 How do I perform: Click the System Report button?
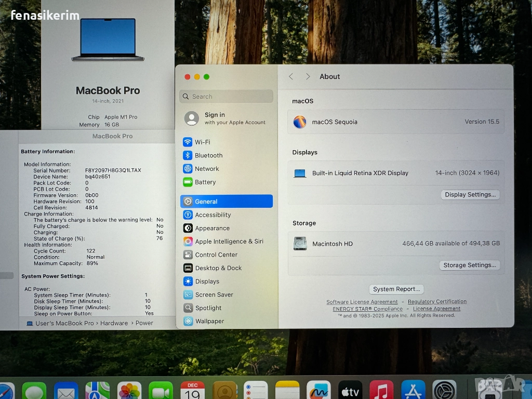tap(396, 289)
